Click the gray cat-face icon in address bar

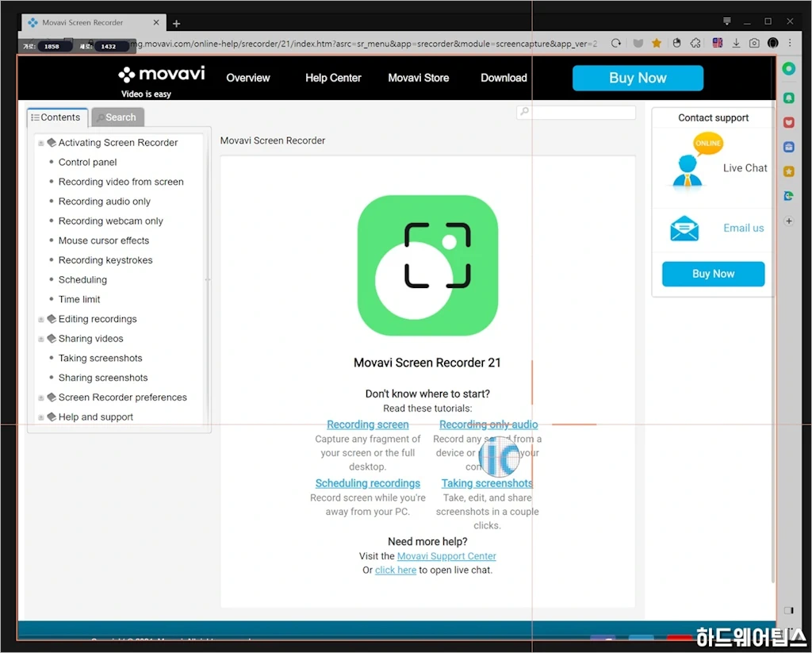pyautogui.click(x=638, y=44)
